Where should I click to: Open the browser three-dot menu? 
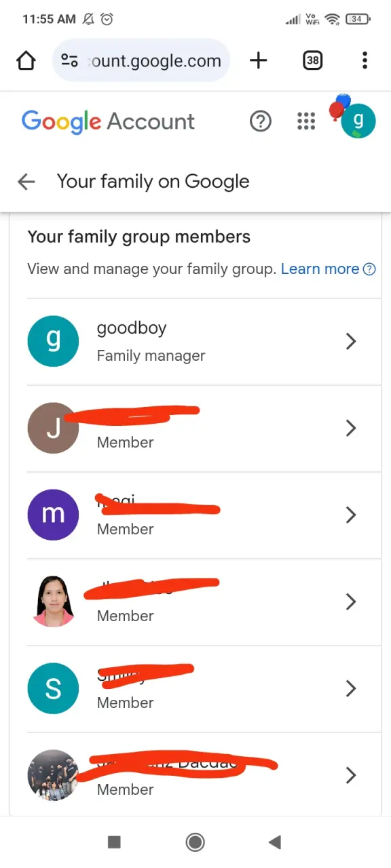(365, 60)
